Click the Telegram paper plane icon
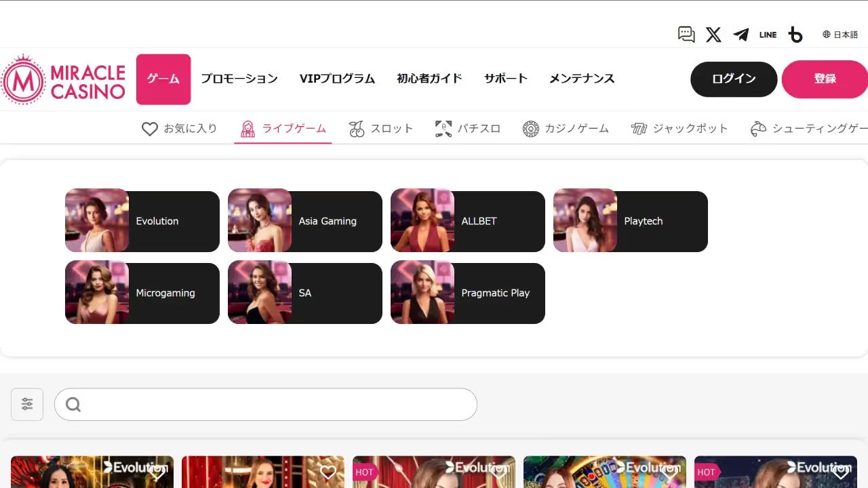 (741, 34)
